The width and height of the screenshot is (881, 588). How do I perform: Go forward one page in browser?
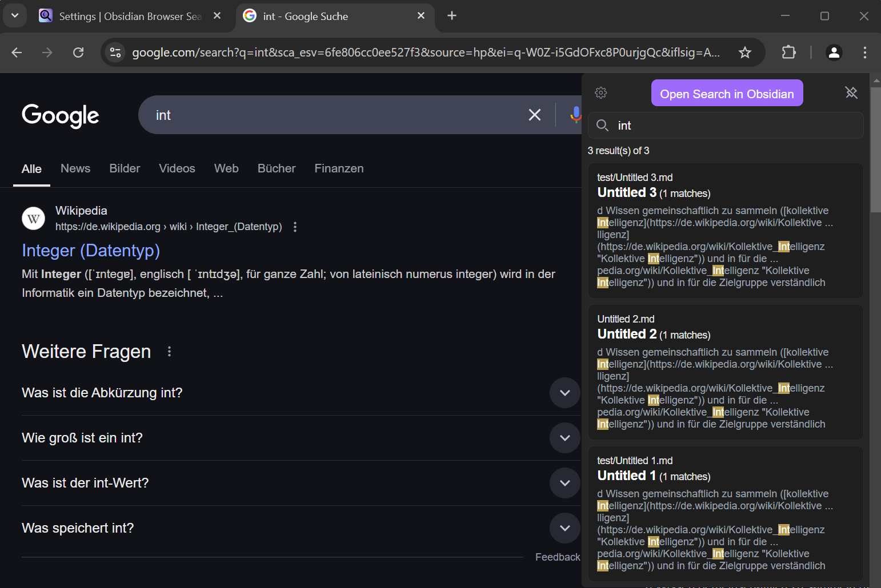pyautogui.click(x=47, y=53)
